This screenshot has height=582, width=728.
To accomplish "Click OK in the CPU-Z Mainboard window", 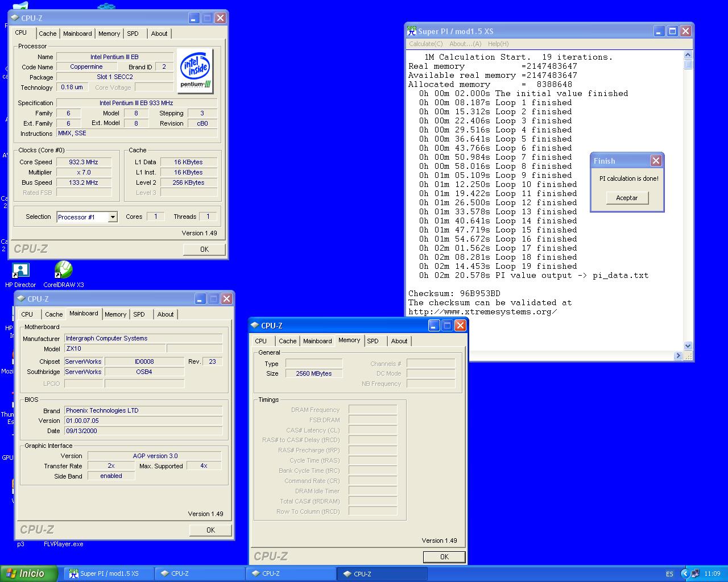I will click(210, 530).
